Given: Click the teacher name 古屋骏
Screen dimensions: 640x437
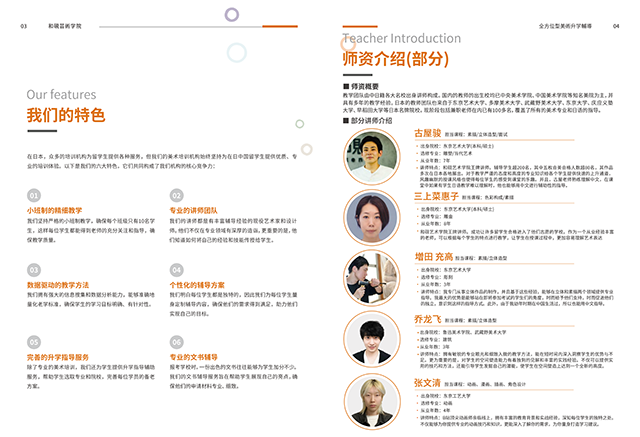Looking at the screenshot, I should pyautogui.click(x=428, y=133).
